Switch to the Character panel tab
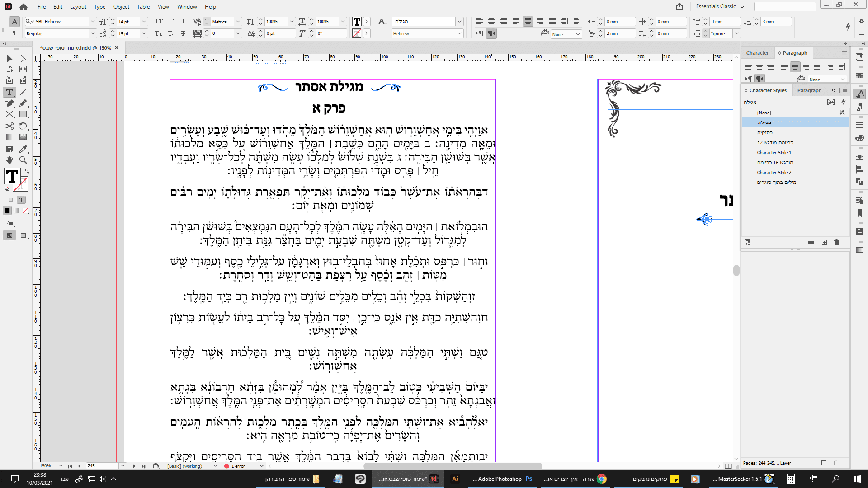This screenshot has width=868, height=488. [757, 53]
